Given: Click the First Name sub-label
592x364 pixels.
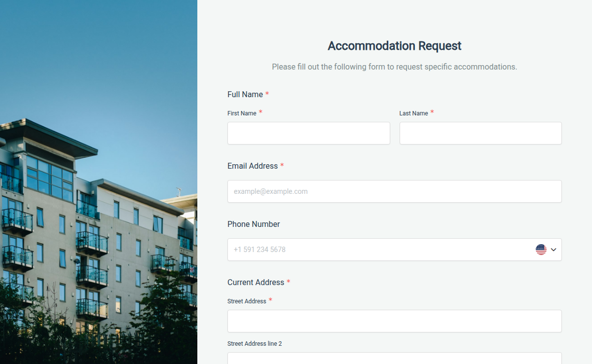Looking at the screenshot, I should click(x=241, y=113).
